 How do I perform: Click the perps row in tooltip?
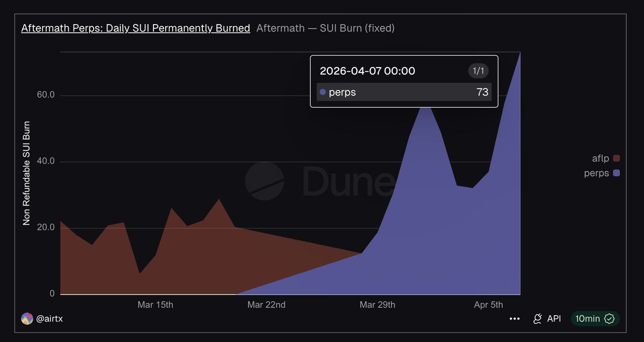click(404, 92)
